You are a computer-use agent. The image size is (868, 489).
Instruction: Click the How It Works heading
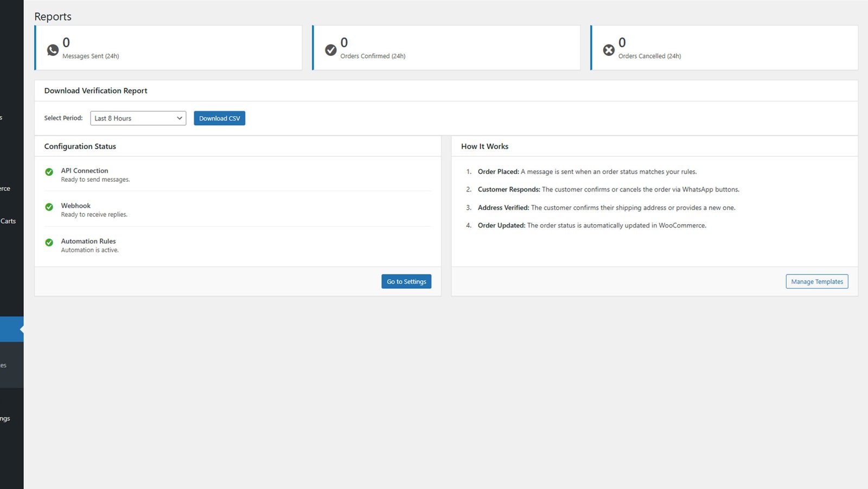484,147
